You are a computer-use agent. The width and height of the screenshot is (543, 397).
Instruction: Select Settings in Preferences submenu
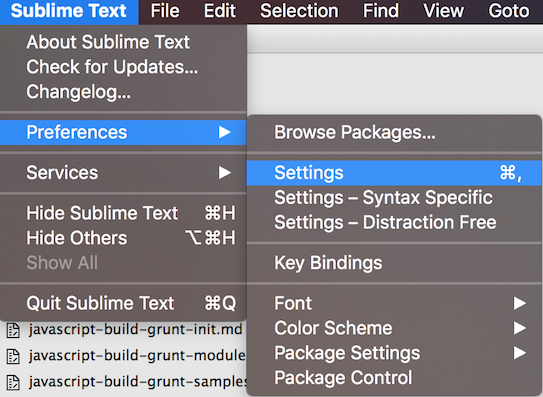click(394, 173)
